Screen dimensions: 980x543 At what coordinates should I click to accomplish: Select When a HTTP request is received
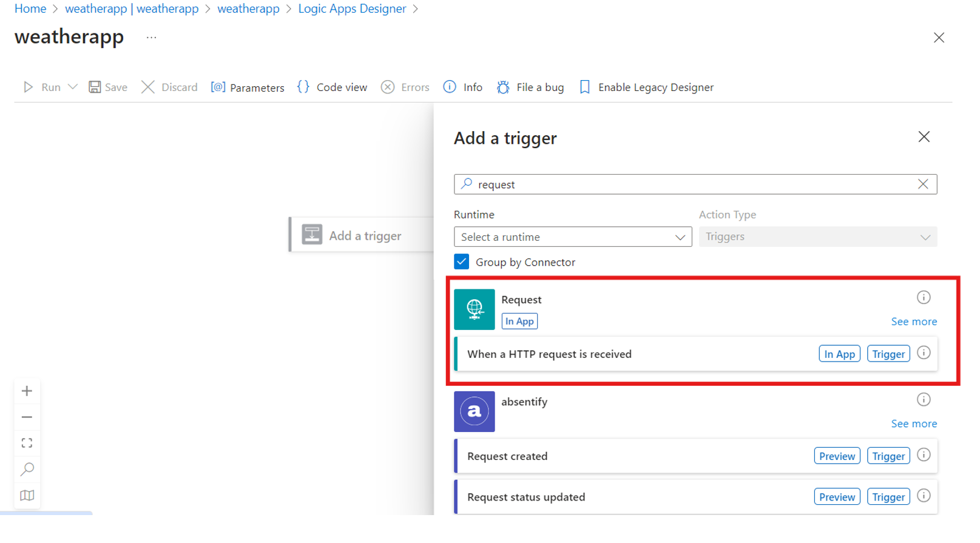549,354
